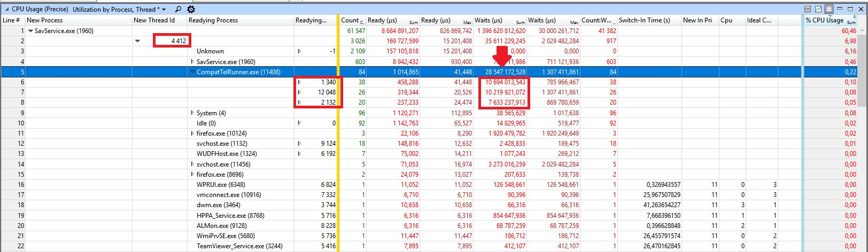Sort by Ready (µs) Sum column header
The height and width of the screenshot is (252, 868).
(392, 20)
